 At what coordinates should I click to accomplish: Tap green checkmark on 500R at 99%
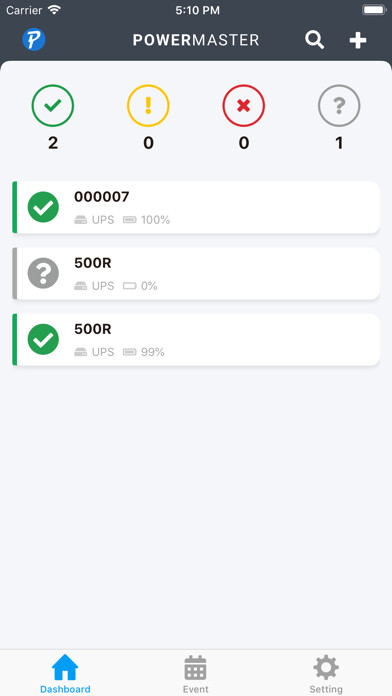tap(43, 339)
